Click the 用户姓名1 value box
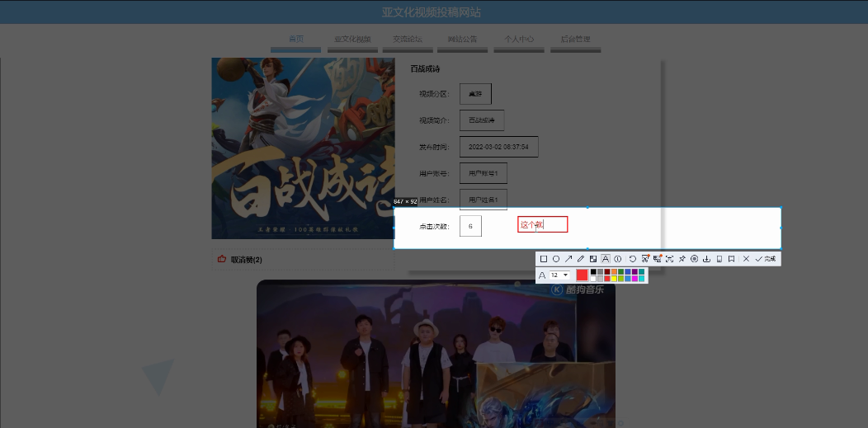This screenshot has width=868, height=428. pos(484,200)
